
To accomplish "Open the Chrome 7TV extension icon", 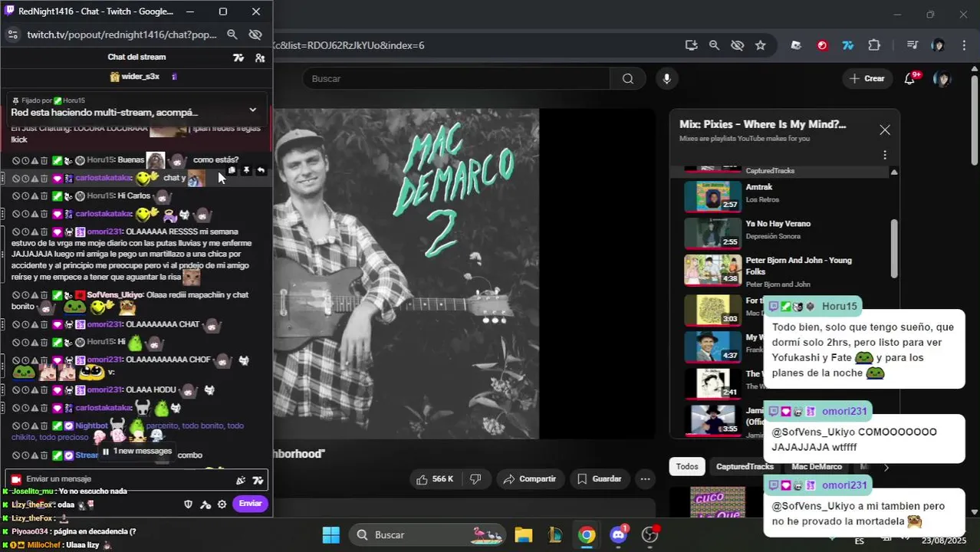I will 848,45.
